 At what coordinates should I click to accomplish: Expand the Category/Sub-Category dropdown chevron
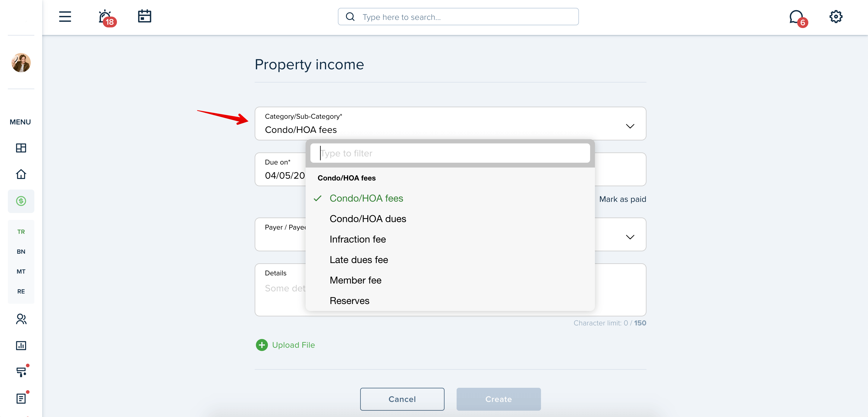(630, 126)
